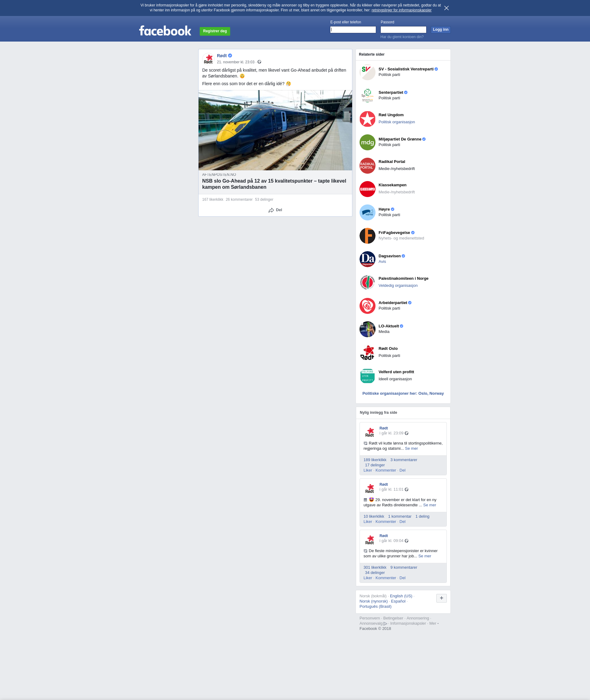
Task: Switch language to English (US)
Action: [401, 596]
